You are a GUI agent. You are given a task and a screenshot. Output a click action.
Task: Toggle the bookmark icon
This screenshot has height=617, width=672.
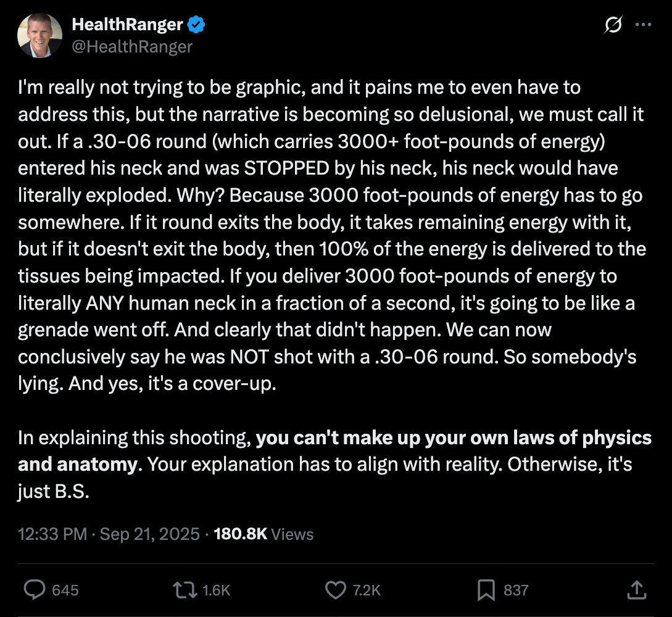point(486,590)
